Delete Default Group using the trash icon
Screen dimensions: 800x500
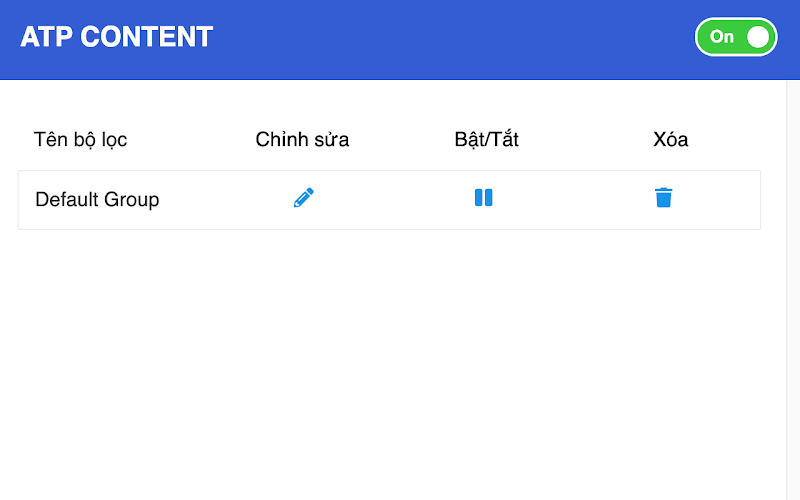[663, 198]
